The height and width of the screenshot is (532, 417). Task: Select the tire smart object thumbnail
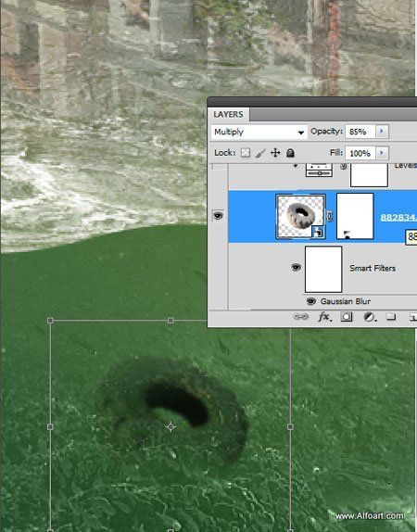point(300,217)
